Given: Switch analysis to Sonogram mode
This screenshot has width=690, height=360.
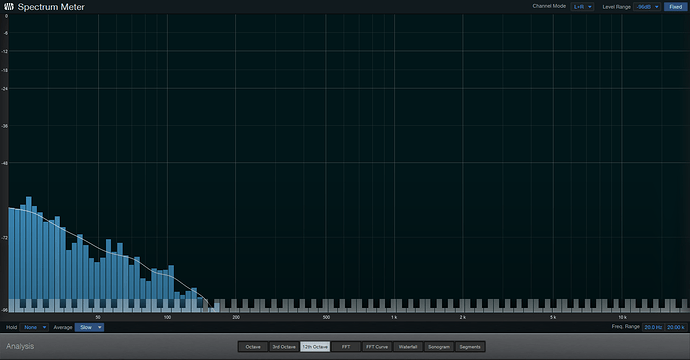Looking at the screenshot, I should (x=439, y=347).
